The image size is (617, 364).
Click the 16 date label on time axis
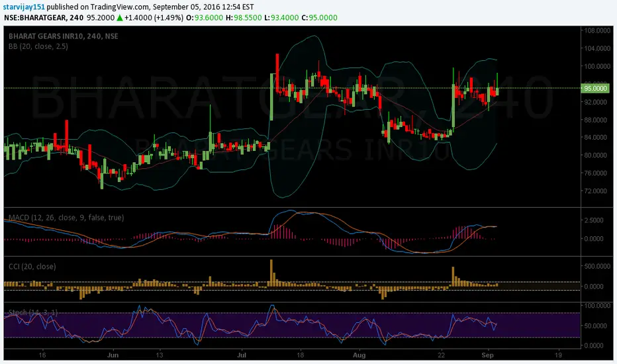tap(42, 355)
